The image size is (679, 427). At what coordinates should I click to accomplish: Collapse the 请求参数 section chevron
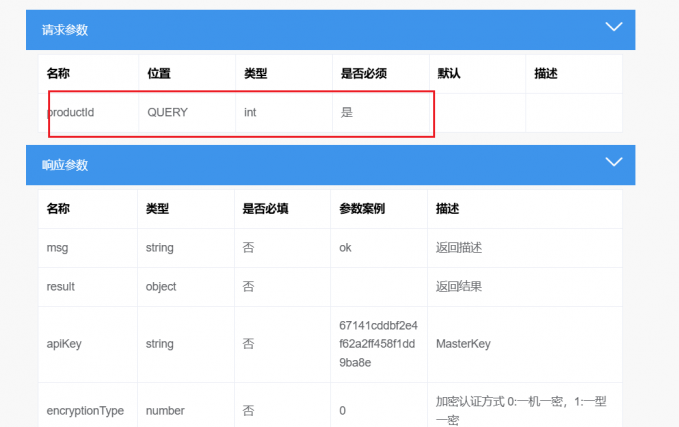614,27
